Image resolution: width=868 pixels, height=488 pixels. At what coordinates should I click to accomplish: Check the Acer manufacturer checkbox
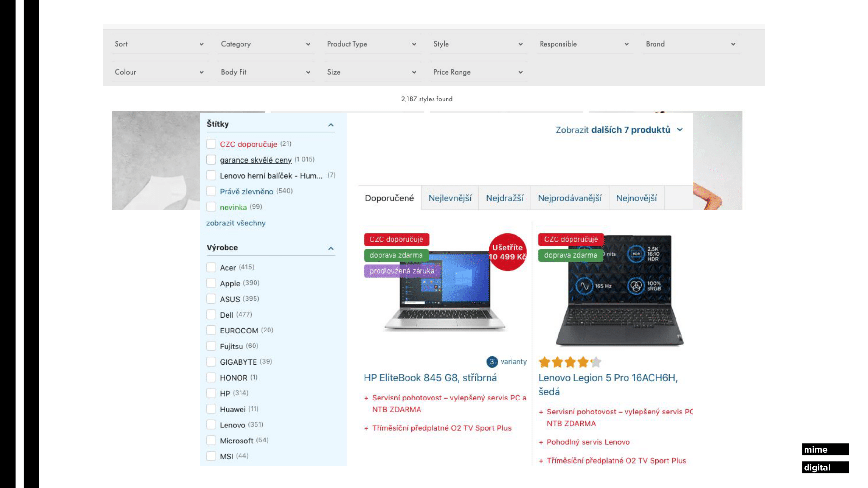(x=211, y=267)
